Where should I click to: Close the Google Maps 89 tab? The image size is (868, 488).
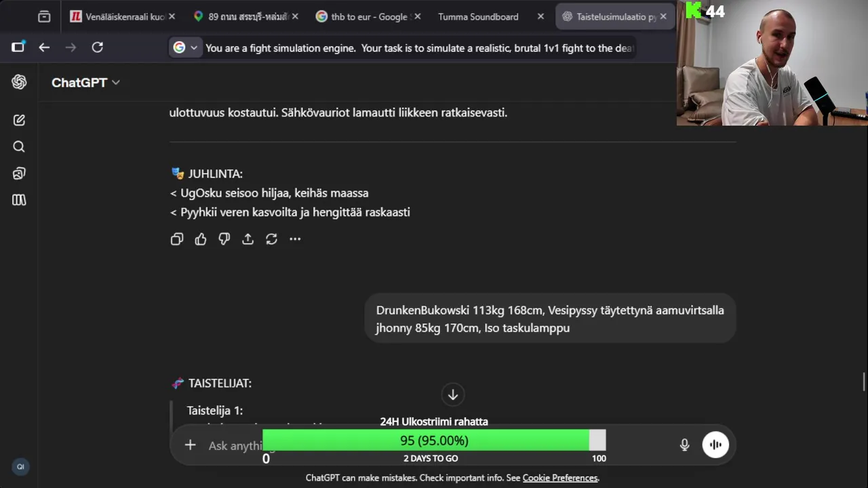click(x=295, y=17)
